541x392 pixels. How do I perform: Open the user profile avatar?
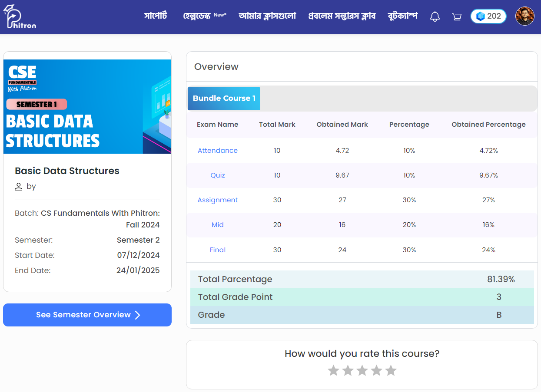[x=524, y=16]
